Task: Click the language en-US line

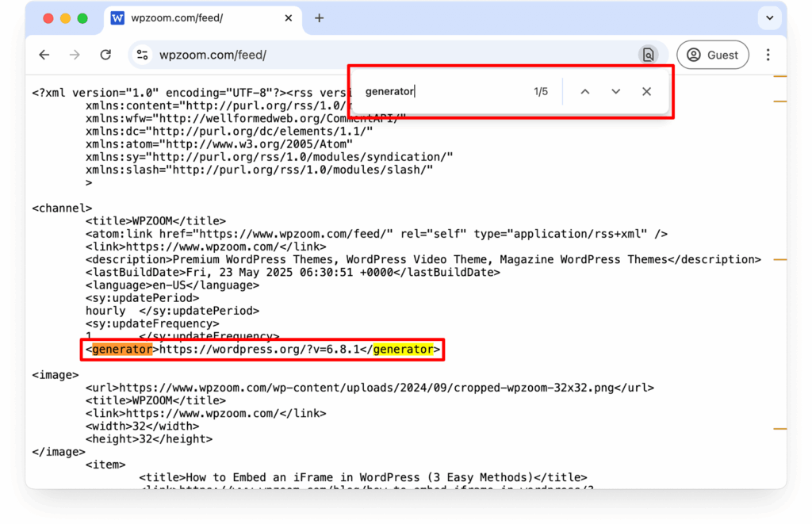Action: [172, 285]
